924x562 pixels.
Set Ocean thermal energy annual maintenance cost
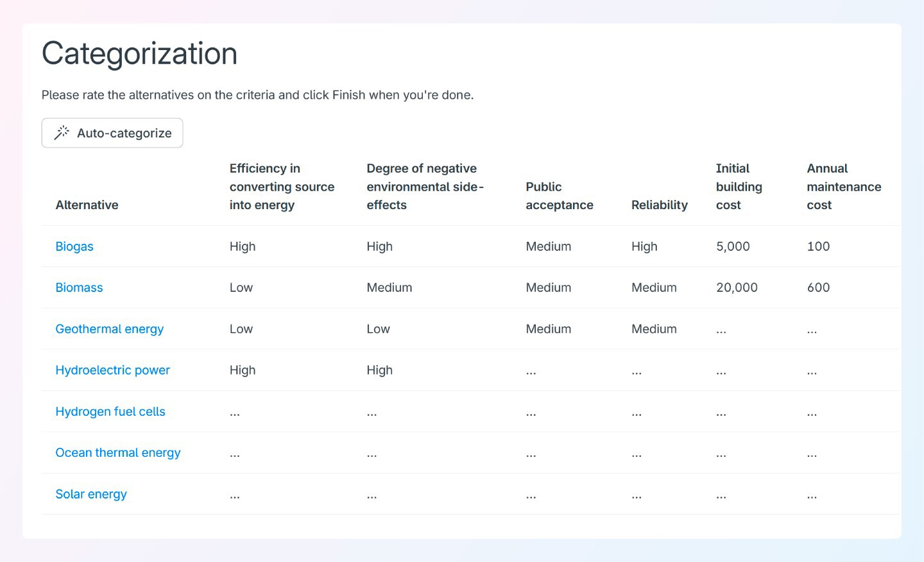(812, 454)
